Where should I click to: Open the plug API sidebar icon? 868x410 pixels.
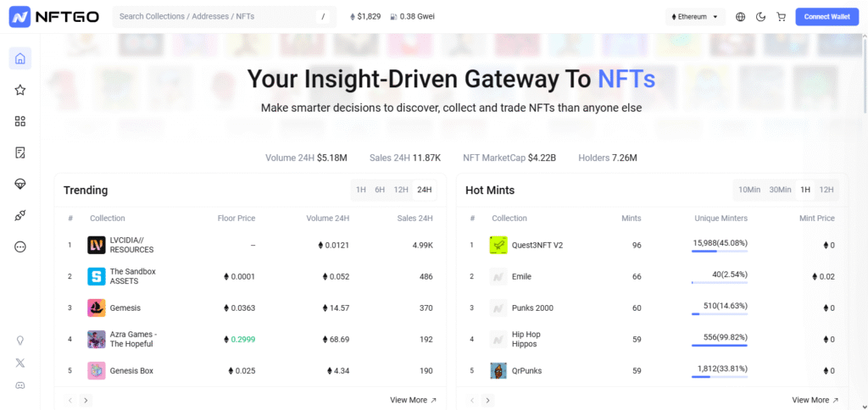(20, 216)
